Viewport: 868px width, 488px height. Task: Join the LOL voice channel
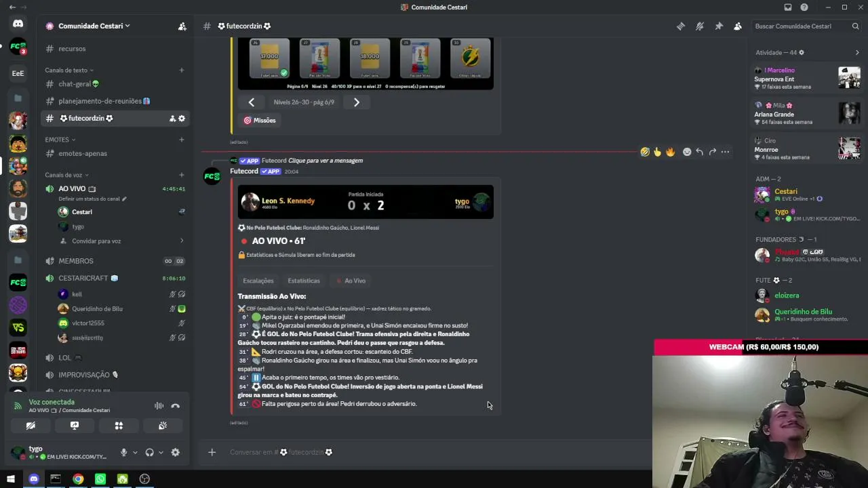point(115,358)
